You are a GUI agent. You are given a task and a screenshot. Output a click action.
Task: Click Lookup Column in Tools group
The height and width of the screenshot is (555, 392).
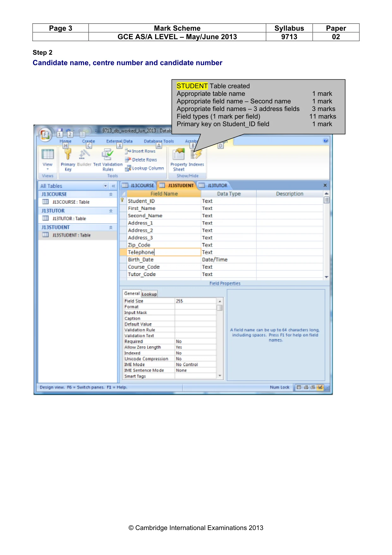point(144,168)
